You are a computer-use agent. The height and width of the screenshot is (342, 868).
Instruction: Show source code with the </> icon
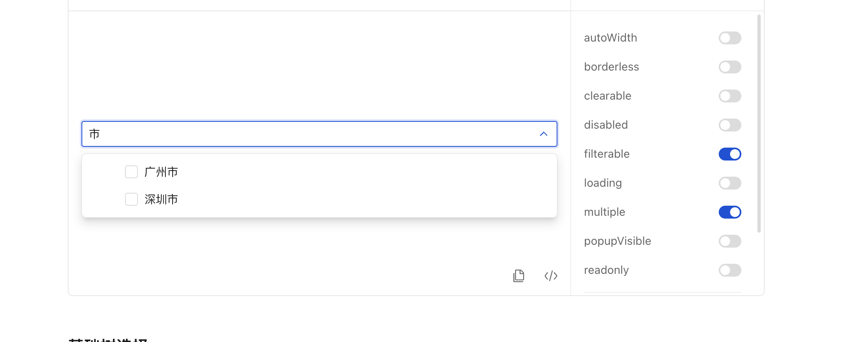pos(551,276)
